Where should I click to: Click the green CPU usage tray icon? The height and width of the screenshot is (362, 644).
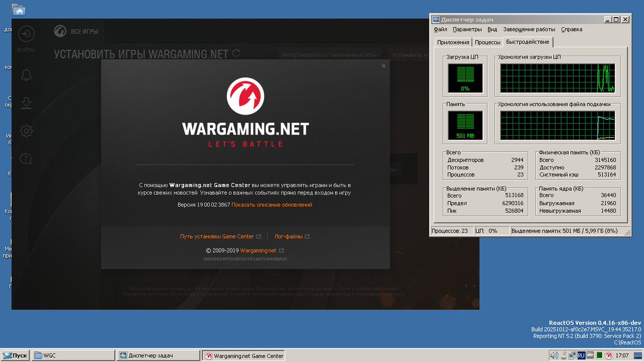coord(599,355)
